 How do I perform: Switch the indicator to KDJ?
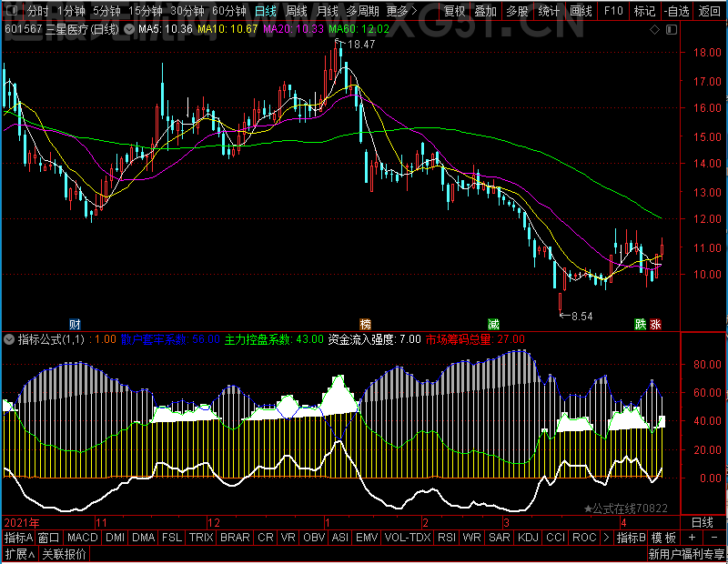[x=528, y=537]
